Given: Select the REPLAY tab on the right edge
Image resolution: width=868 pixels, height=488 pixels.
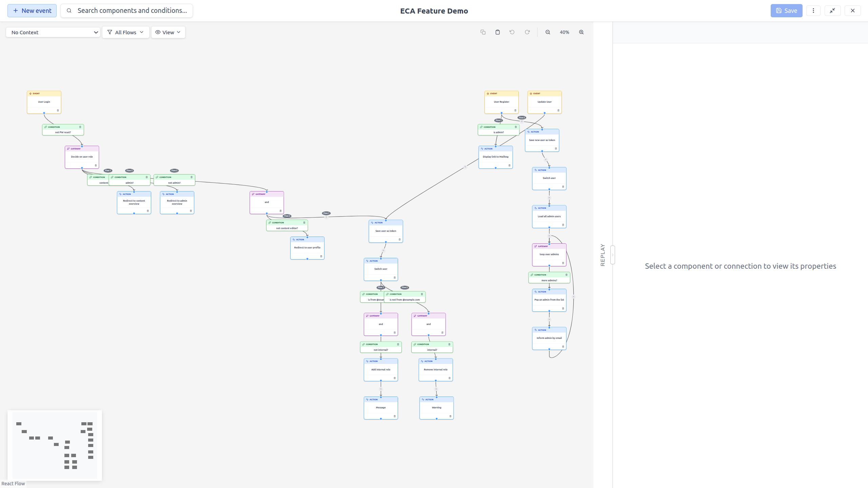Looking at the screenshot, I should tap(603, 255).
